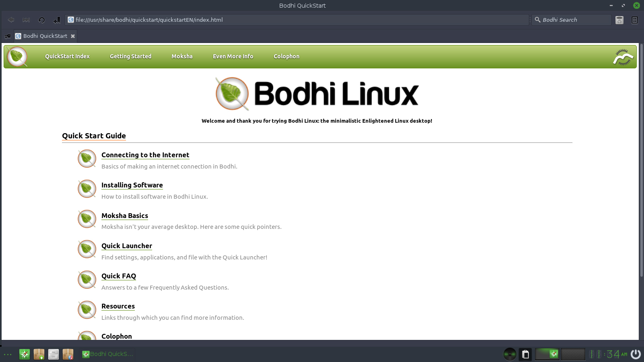
Task: Click leaf icon beside Connecting to the Internet
Action: (87, 158)
